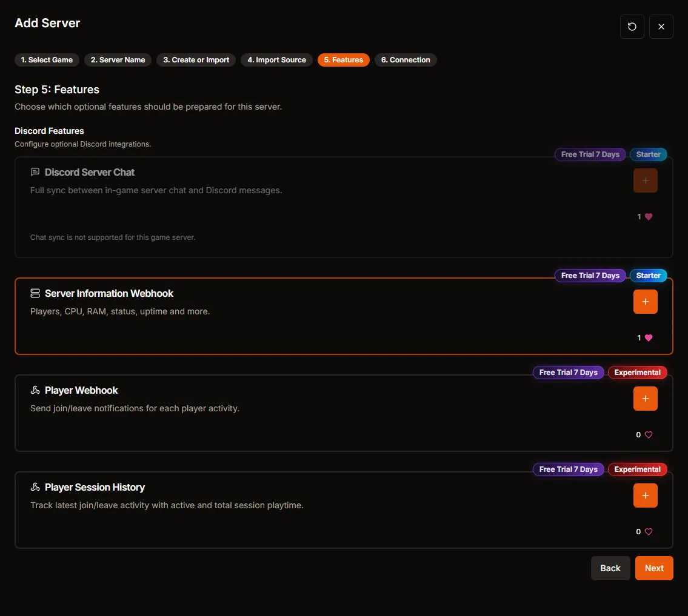Add the Server Information Webhook feature
Image resolution: width=688 pixels, height=616 pixels.
[645, 302]
